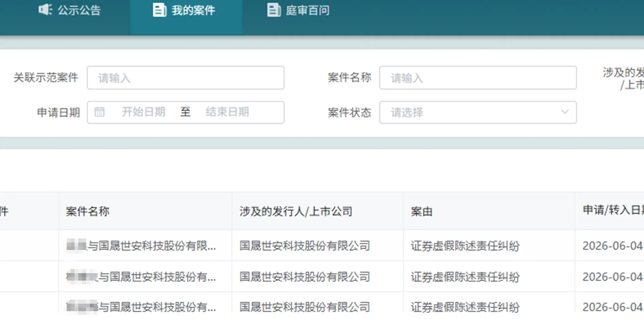
Task: Pick the 结束日期 end date
Action: (x=227, y=112)
